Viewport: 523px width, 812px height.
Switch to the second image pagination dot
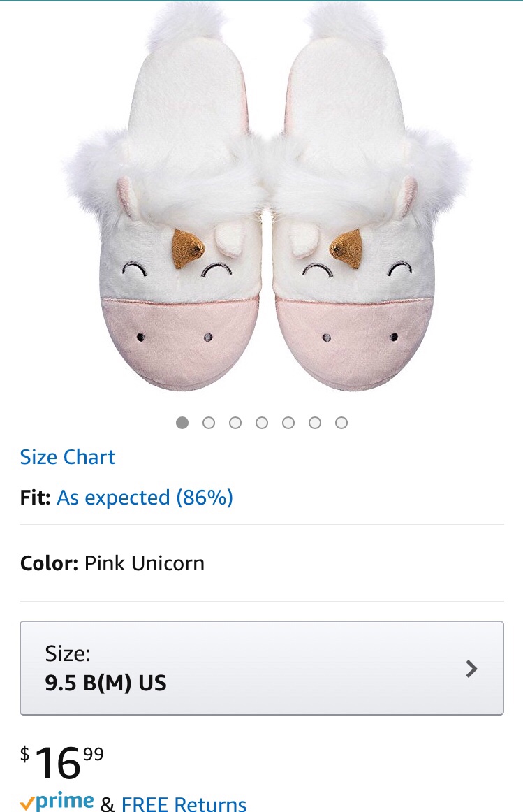click(x=209, y=423)
